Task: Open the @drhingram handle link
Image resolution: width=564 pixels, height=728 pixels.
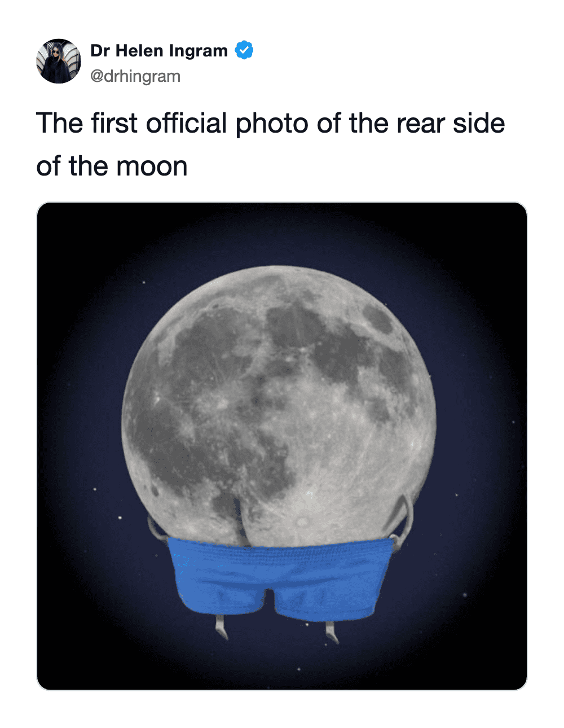Action: click(135, 76)
